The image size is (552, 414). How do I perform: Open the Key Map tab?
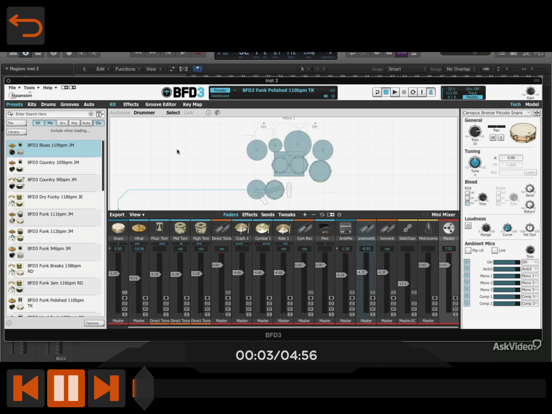point(192,104)
